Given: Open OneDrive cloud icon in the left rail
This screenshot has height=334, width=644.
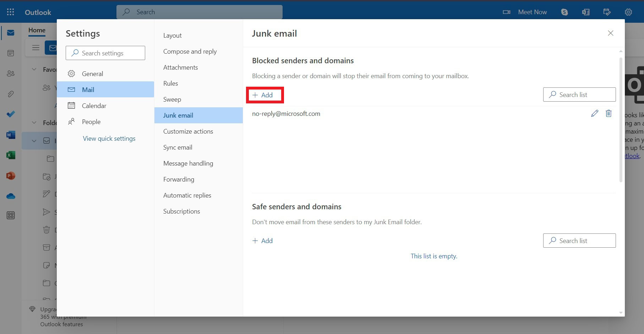Looking at the screenshot, I should (11, 196).
